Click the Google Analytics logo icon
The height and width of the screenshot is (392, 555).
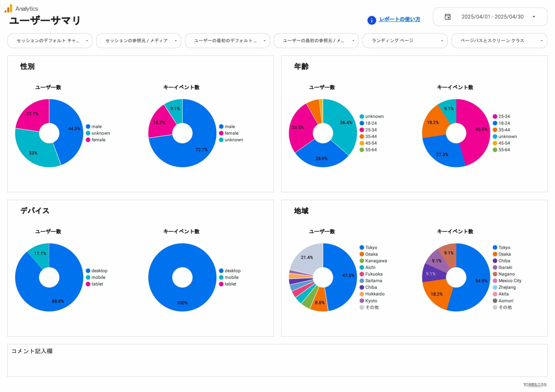click(8, 9)
